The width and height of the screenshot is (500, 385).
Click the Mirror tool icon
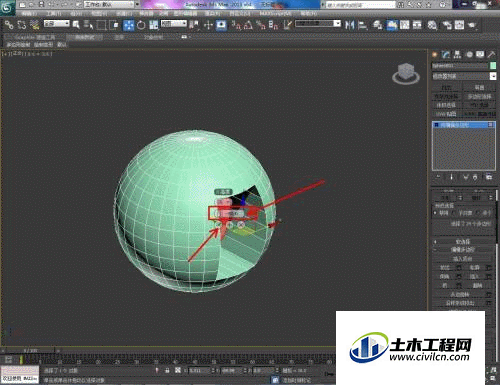click(349, 25)
